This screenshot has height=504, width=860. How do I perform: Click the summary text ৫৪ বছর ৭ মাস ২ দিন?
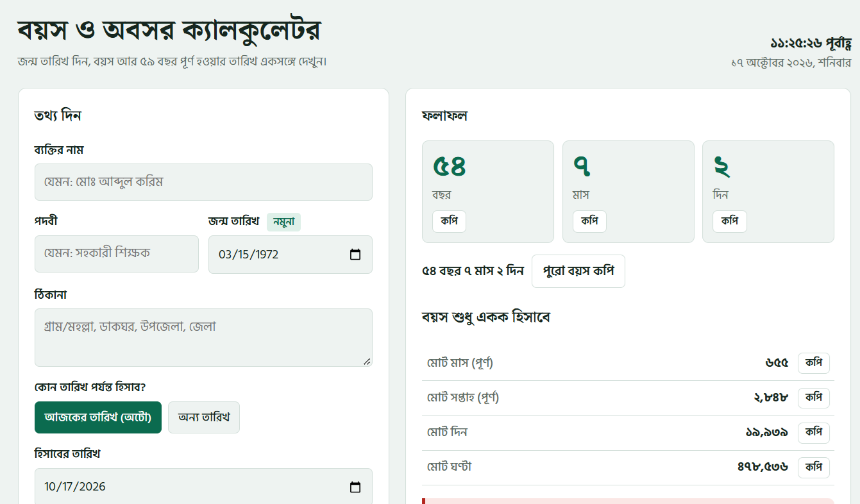pos(473,271)
